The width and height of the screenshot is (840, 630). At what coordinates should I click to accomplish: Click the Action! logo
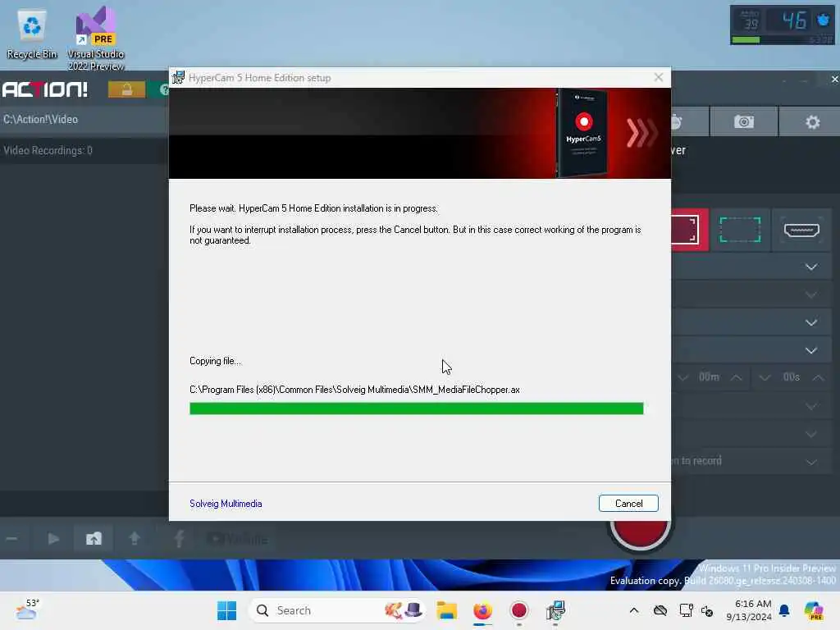coord(45,89)
